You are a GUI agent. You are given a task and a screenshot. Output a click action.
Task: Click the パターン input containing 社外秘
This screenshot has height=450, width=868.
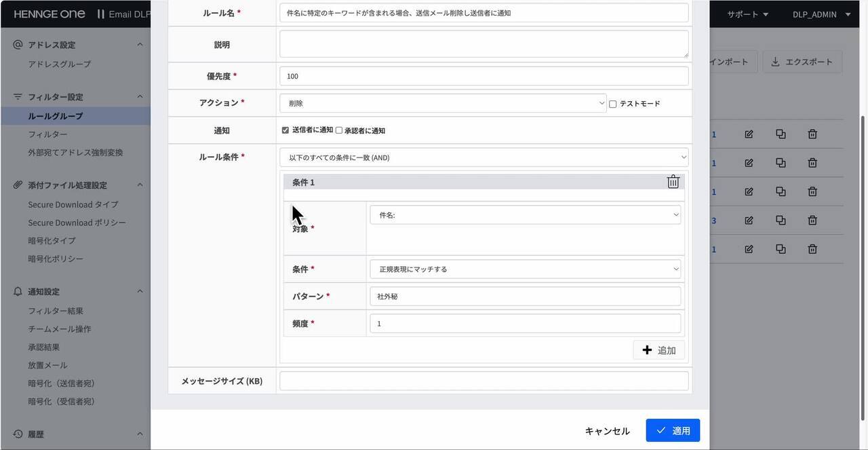click(x=526, y=296)
